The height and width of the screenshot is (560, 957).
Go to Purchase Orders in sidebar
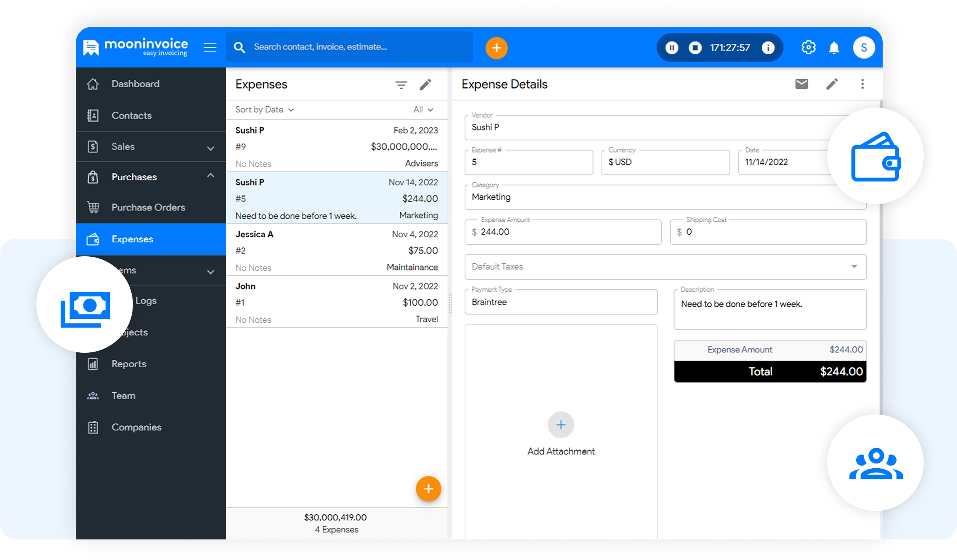(x=148, y=207)
